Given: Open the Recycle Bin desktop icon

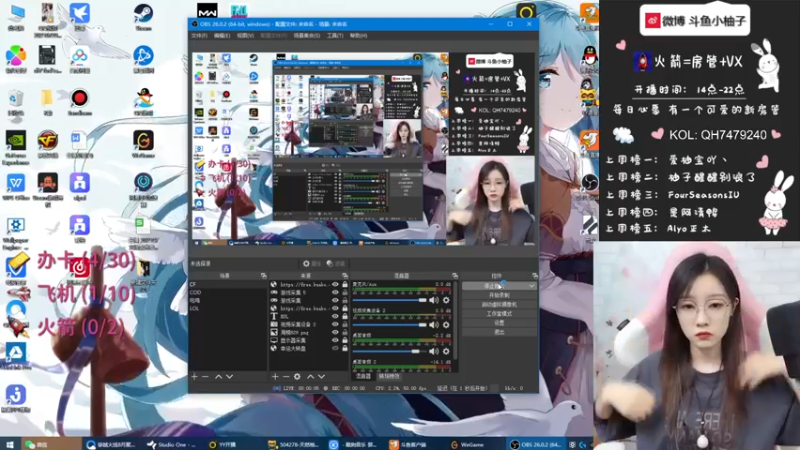Looking at the screenshot, I should (x=16, y=101).
